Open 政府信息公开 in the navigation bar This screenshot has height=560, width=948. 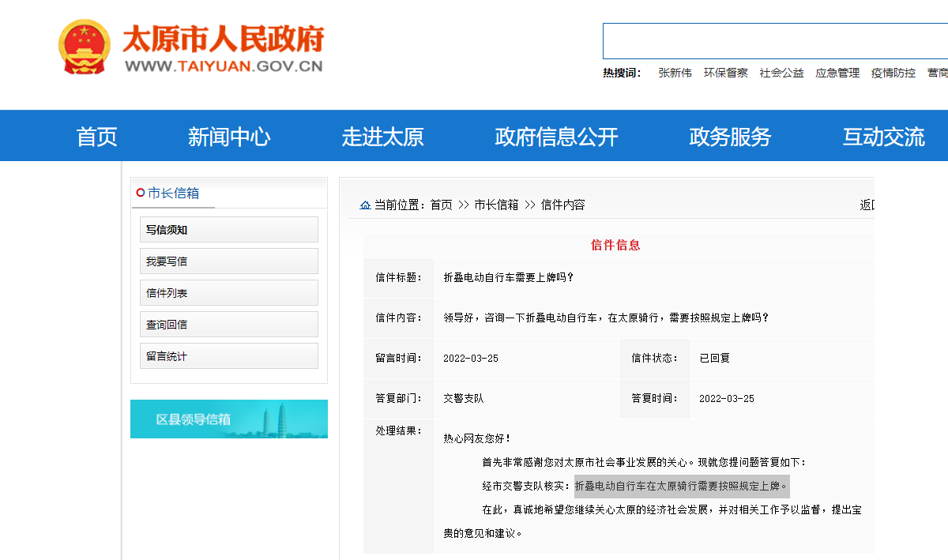click(556, 137)
